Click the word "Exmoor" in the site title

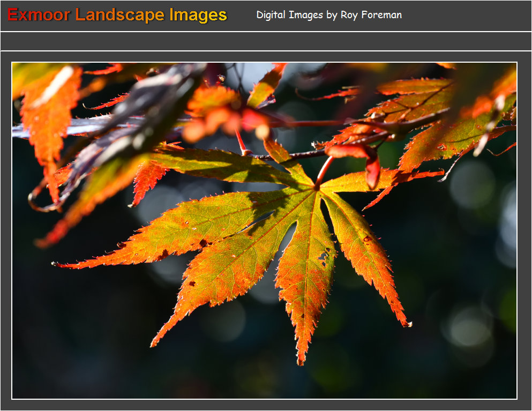coord(39,15)
